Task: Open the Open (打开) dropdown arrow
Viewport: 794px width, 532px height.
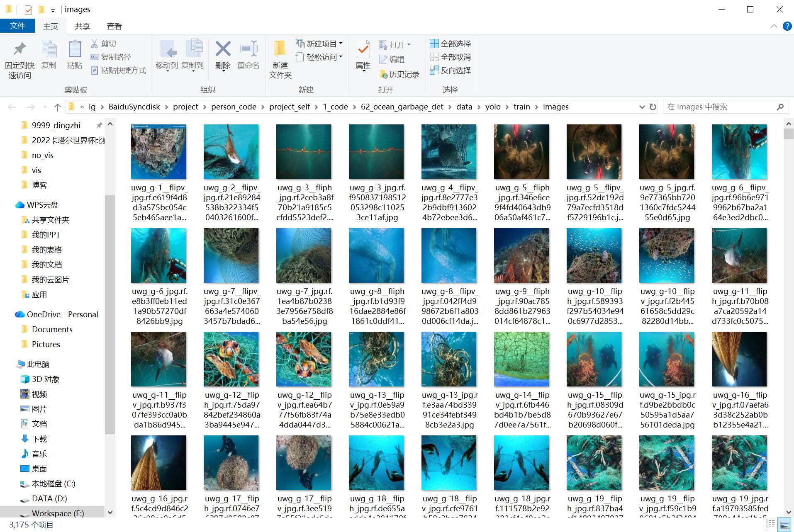Action: coord(409,45)
